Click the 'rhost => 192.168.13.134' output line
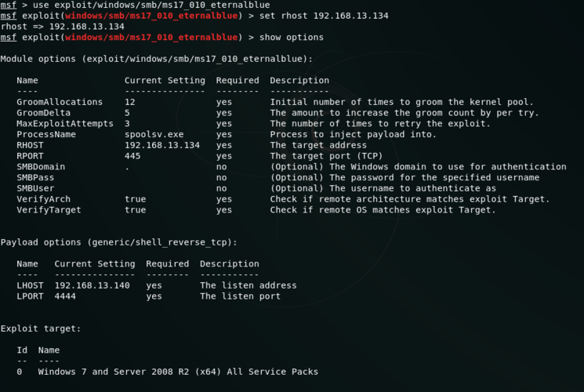 pos(63,27)
